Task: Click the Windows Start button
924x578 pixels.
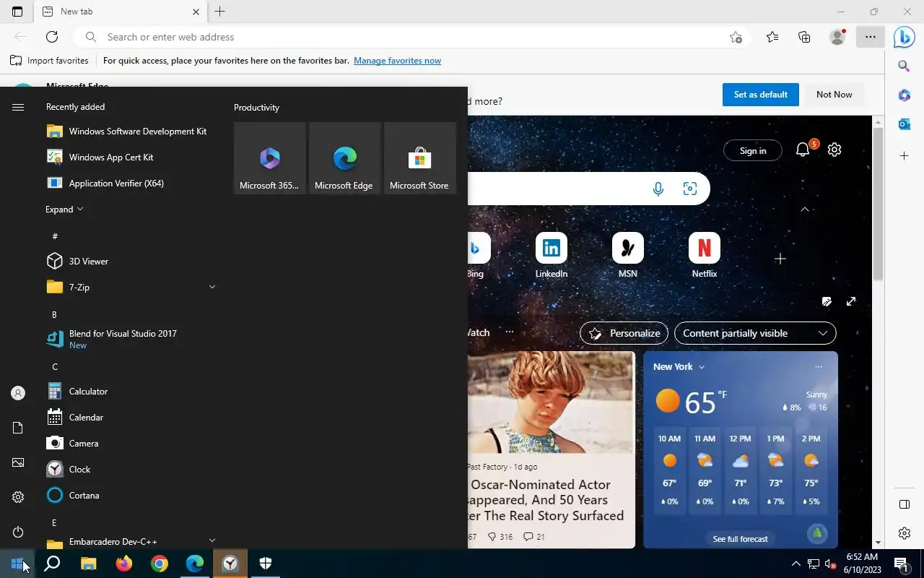Action: pos(17,564)
